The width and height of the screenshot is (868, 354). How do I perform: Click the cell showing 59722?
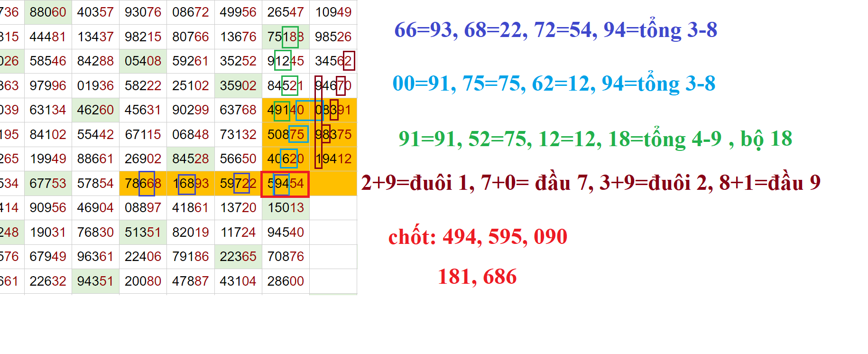(238, 184)
